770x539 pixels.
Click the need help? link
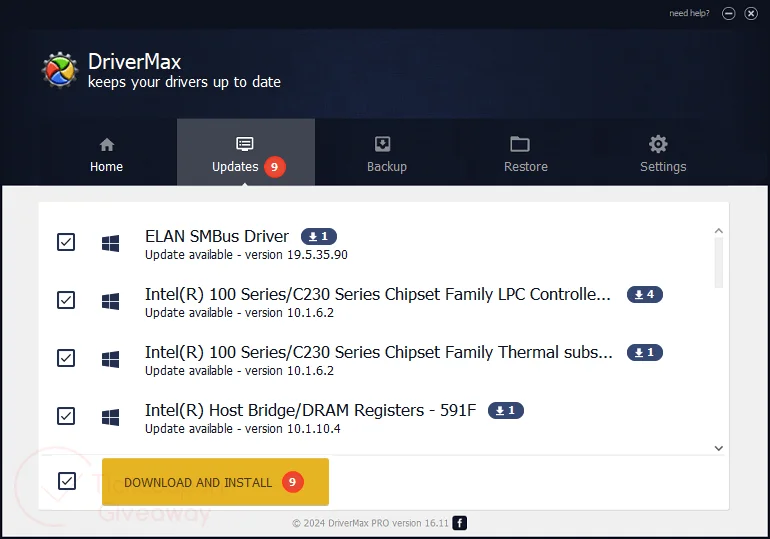point(689,13)
